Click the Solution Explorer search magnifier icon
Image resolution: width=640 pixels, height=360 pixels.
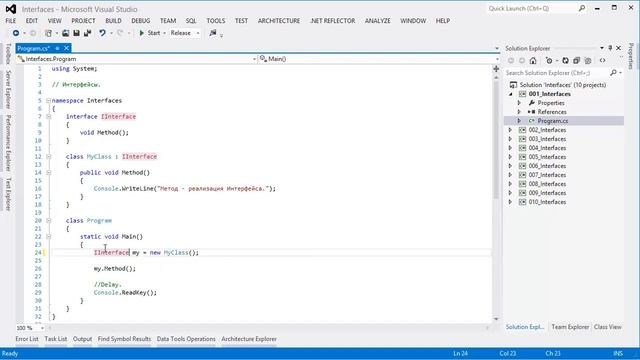(613, 73)
